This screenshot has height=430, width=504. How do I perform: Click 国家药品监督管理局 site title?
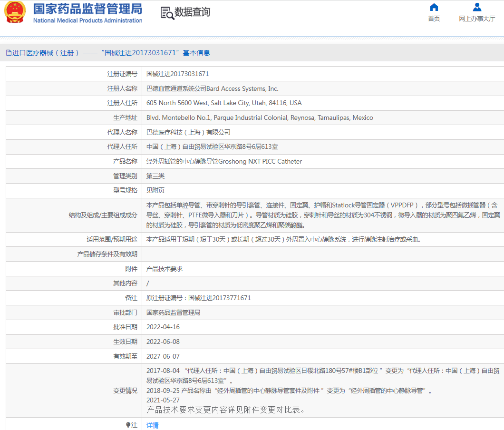point(88,9)
